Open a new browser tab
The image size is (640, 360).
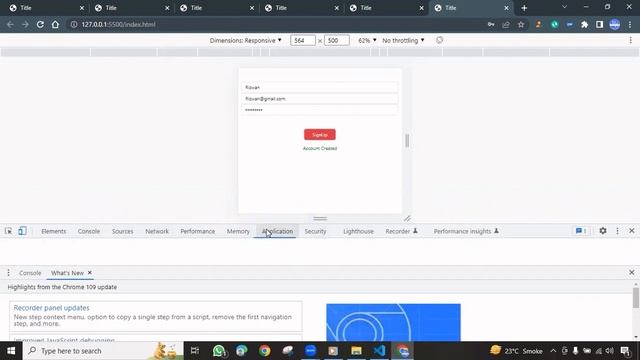pyautogui.click(x=524, y=8)
